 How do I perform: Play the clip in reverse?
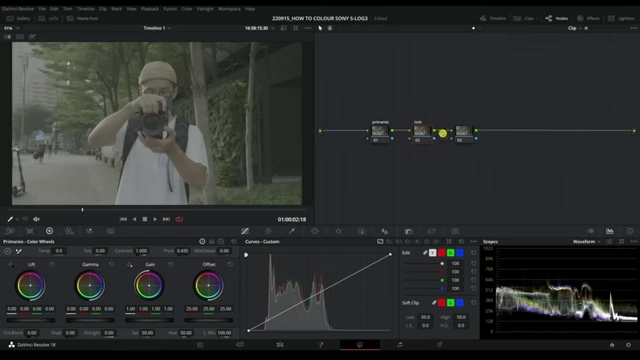click(134, 219)
